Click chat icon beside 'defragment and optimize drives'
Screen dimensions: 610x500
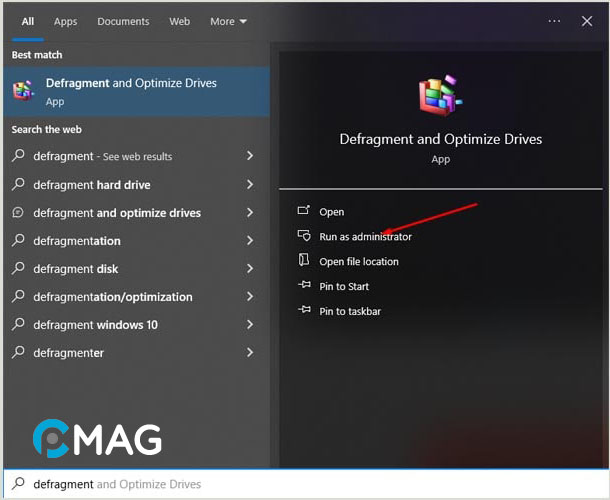18,212
